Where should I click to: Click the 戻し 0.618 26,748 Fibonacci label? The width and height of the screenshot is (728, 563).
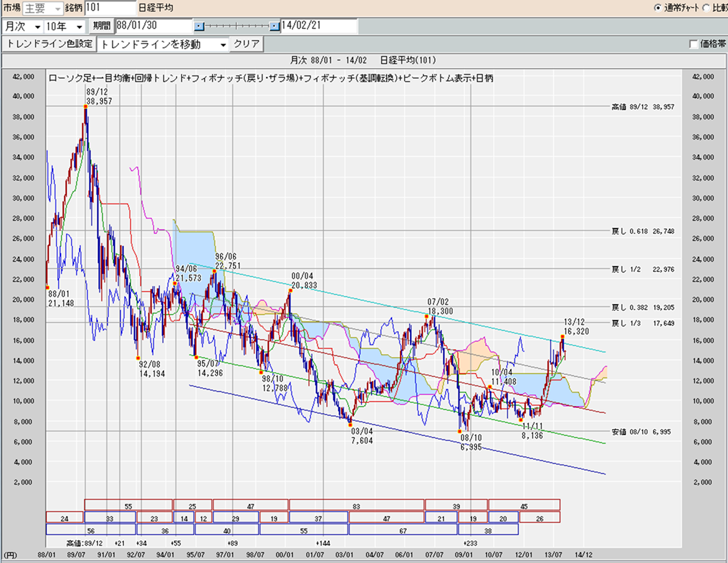pyautogui.click(x=642, y=231)
